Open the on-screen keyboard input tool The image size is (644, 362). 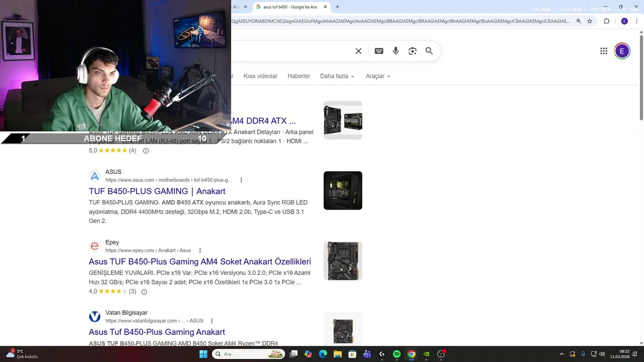tap(379, 51)
